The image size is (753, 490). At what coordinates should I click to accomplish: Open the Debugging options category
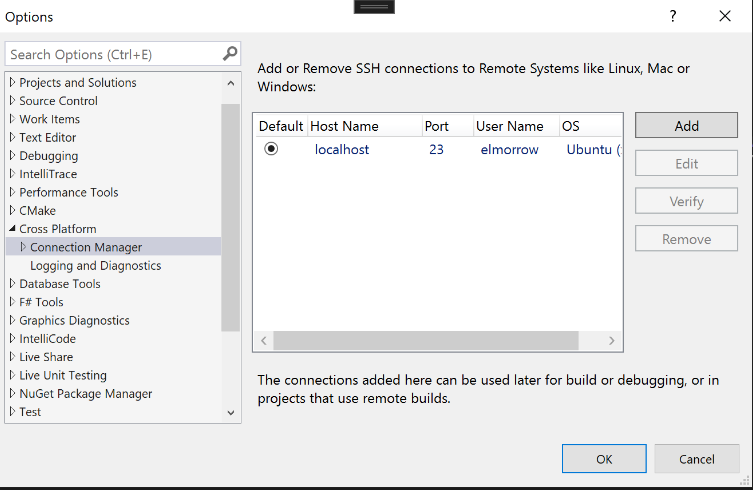click(x=48, y=156)
